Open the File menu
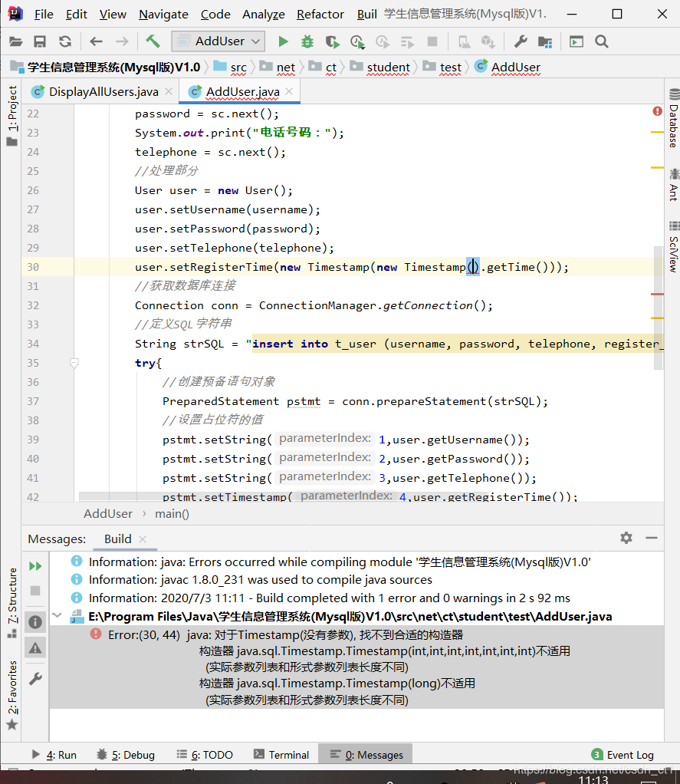This screenshot has height=784, width=680. pos(44,15)
